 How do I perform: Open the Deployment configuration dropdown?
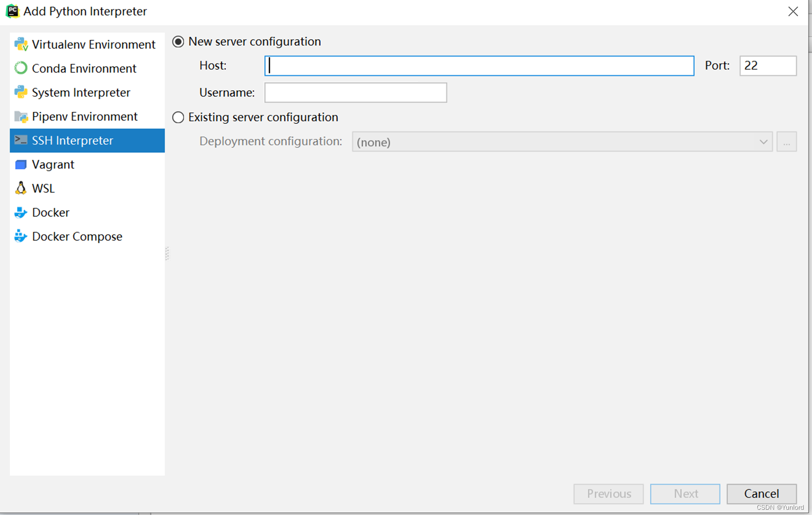point(562,142)
